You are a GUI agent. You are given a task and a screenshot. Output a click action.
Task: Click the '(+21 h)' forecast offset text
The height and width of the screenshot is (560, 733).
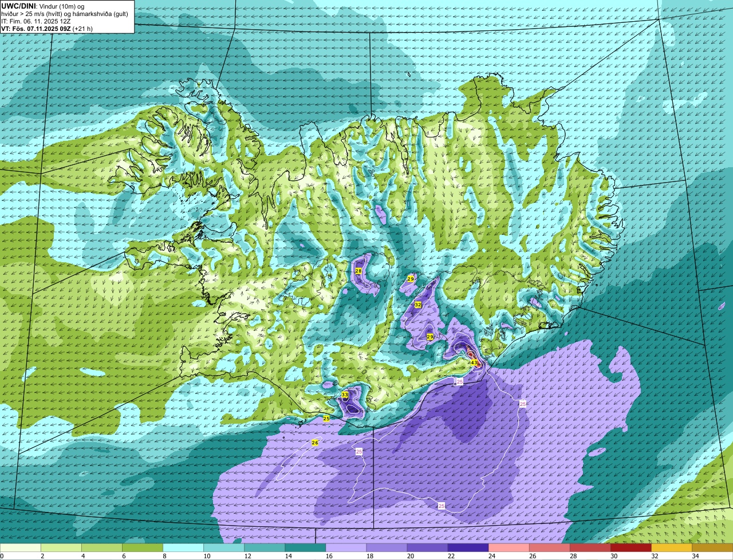(x=83, y=28)
